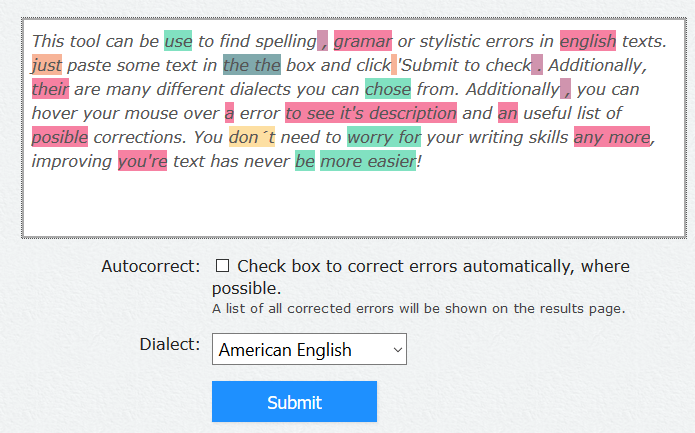
Task: Click the highlighted article 'an' before 'useful'
Action: pyautogui.click(x=508, y=112)
